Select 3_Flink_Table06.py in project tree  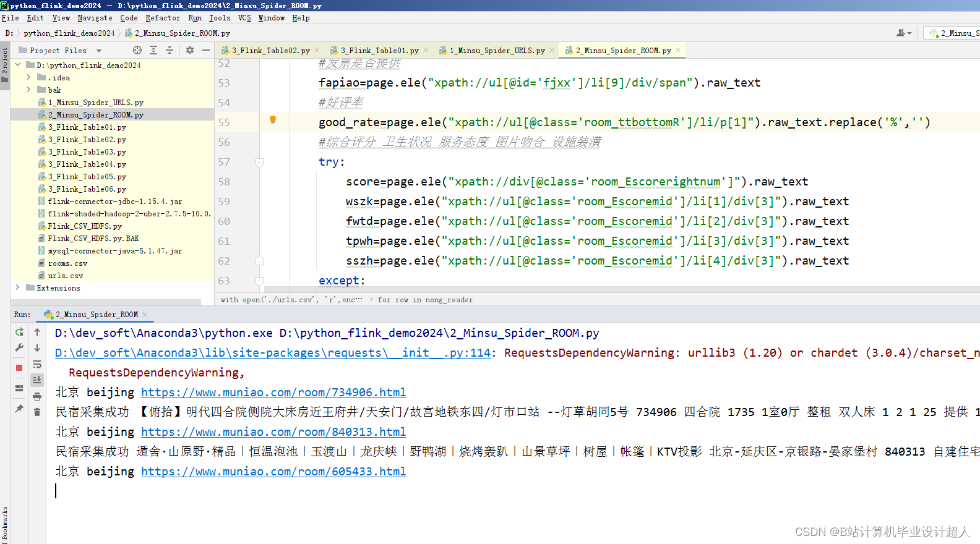coord(87,189)
